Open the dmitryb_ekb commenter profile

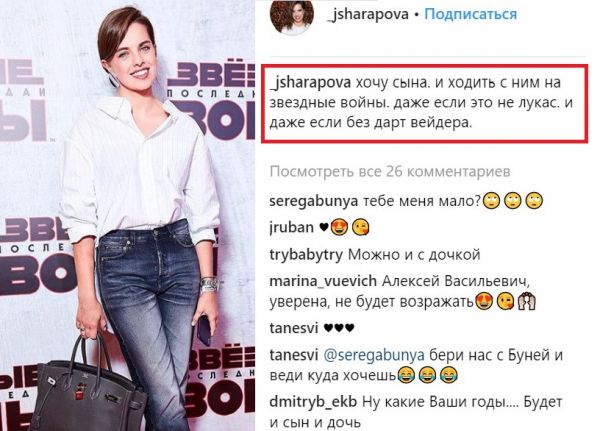313,402
